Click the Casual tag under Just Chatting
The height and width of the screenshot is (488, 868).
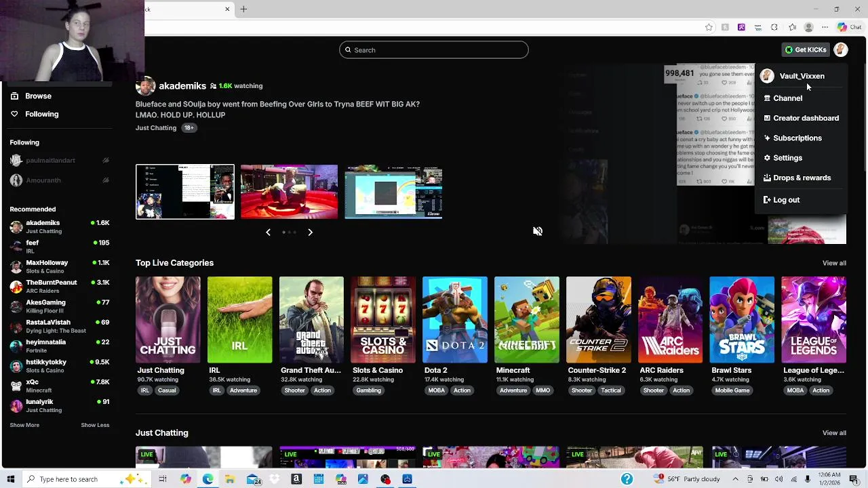click(167, 390)
